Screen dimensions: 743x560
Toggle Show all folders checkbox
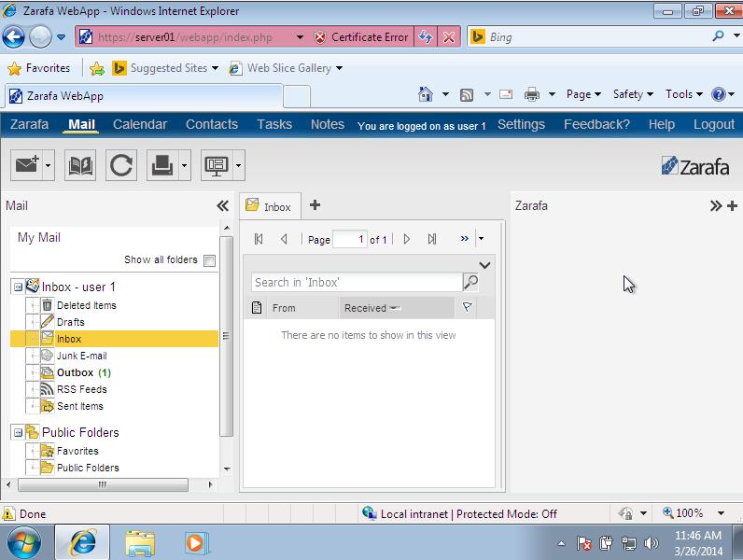tap(209, 260)
